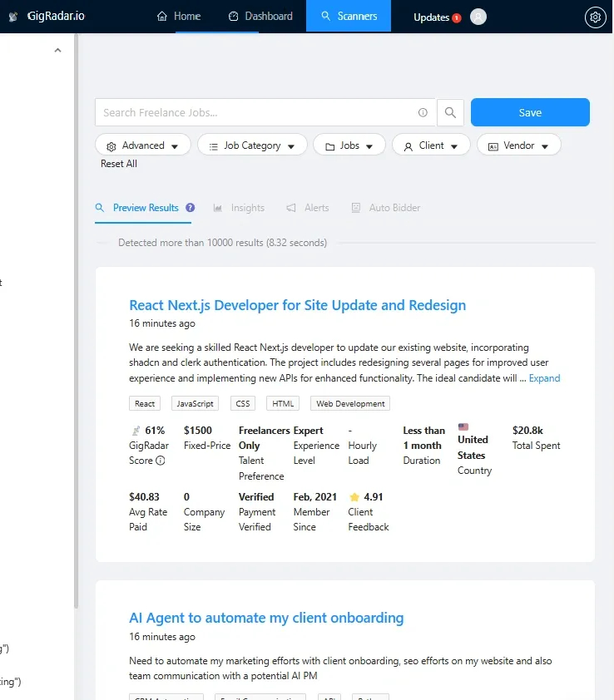Image resolution: width=614 pixels, height=700 pixels.
Task: Click the United States flag icon
Action: click(x=463, y=426)
